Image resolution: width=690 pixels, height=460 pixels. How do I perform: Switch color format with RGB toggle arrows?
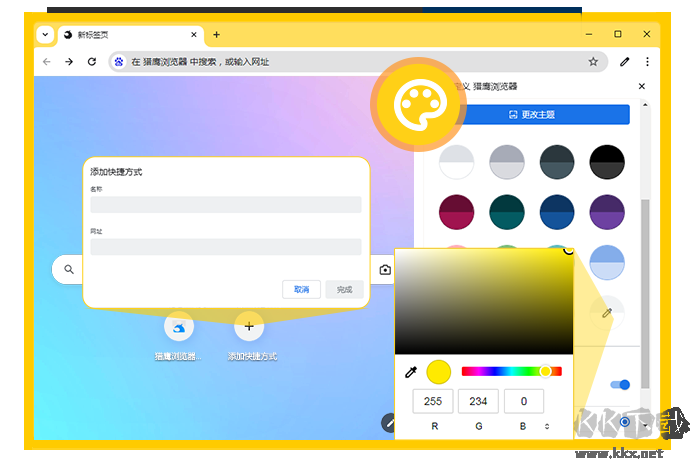pyautogui.click(x=547, y=426)
